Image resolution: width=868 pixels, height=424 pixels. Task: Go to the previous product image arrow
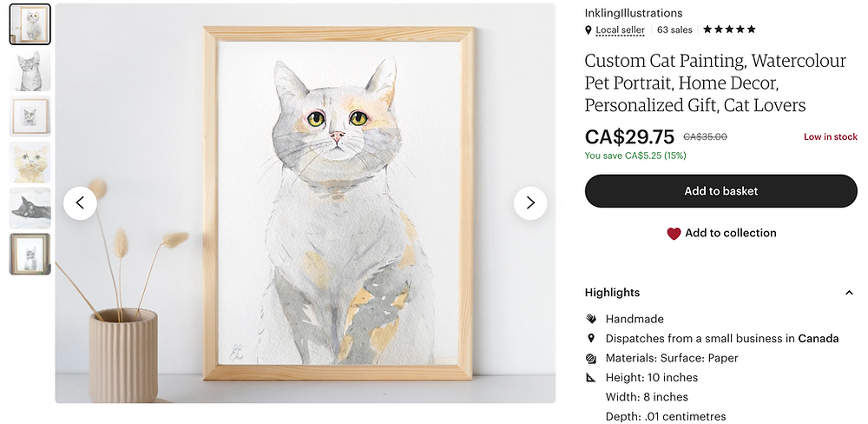[80, 202]
